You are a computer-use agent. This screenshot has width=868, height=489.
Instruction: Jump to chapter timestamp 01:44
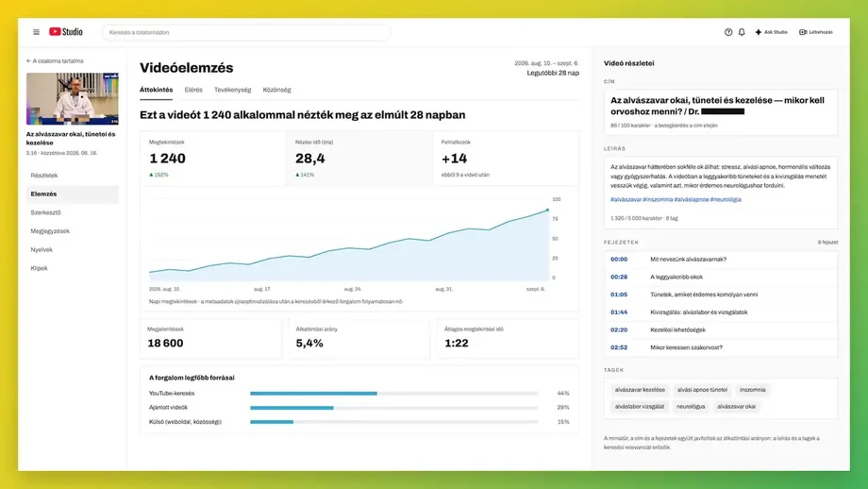tap(619, 312)
